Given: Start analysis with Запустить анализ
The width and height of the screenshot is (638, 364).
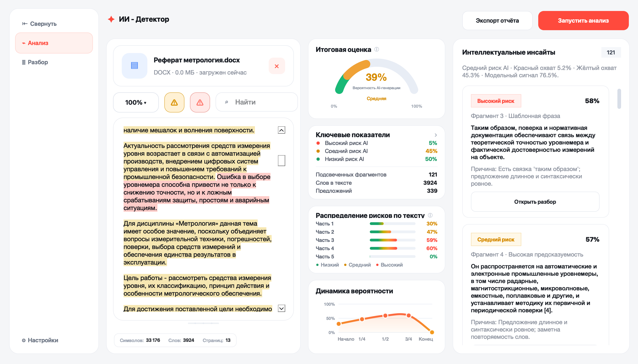Looking at the screenshot, I should (583, 21).
